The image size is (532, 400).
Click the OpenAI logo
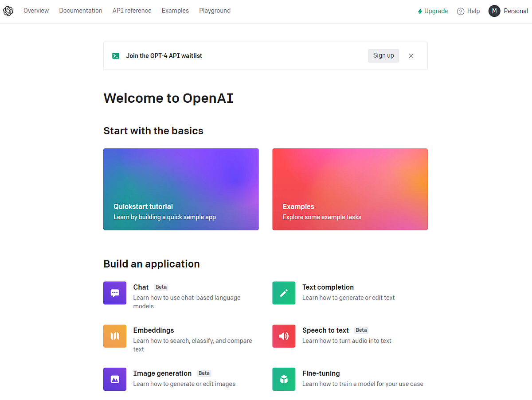[8, 11]
